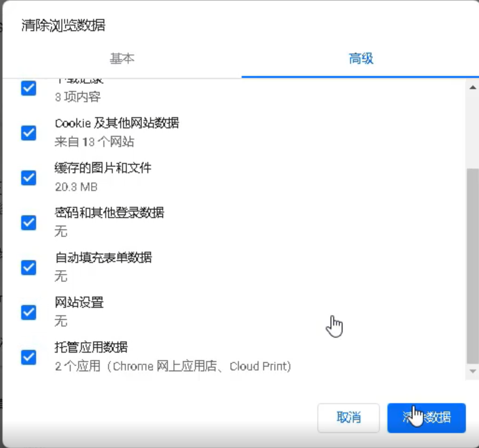Toggle the 缓存的图片和文件 checkbox
This screenshot has width=479, height=448.
tap(29, 178)
